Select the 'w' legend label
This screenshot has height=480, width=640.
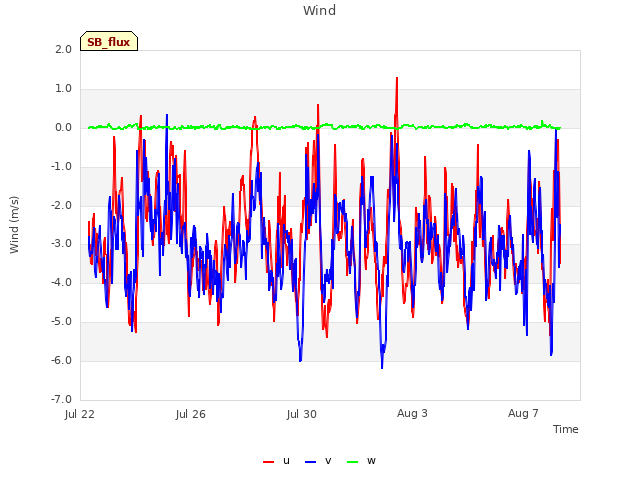pos(371,461)
